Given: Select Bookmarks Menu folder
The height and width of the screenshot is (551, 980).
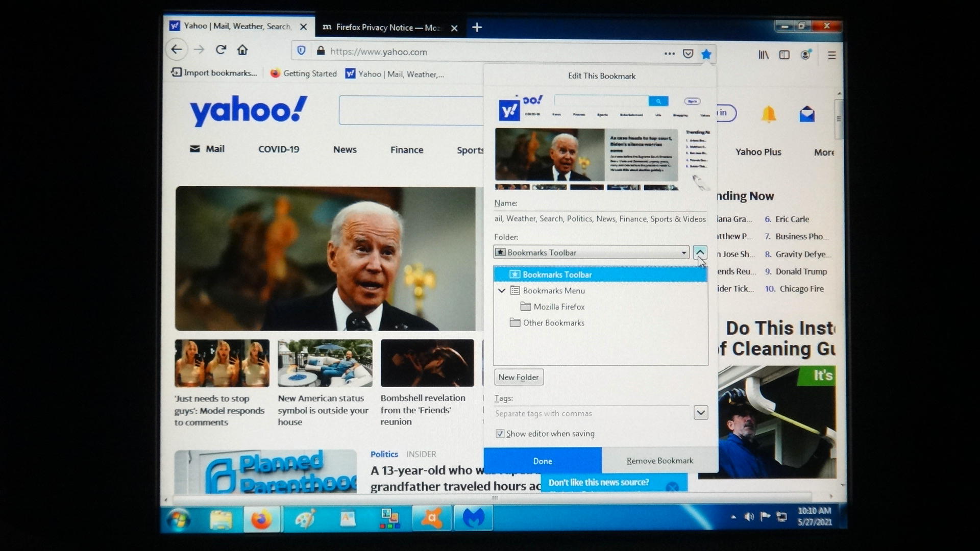Looking at the screenshot, I should click(553, 290).
